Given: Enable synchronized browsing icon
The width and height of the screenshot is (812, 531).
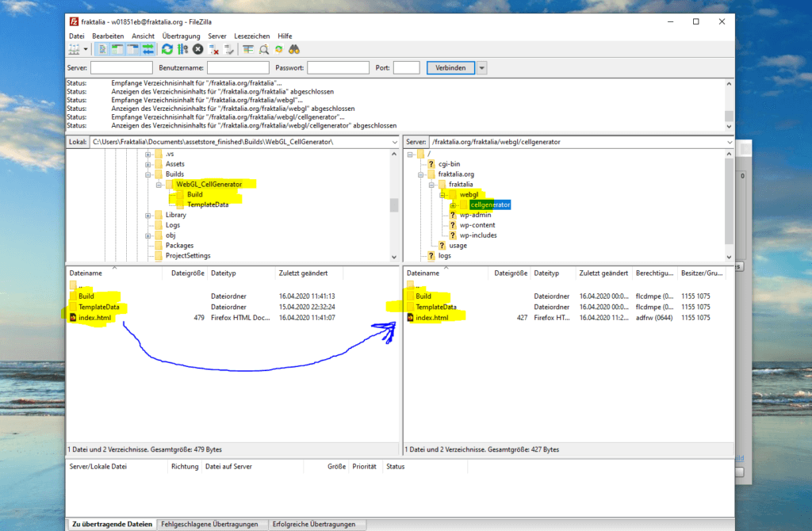Looking at the screenshot, I should tap(278, 49).
